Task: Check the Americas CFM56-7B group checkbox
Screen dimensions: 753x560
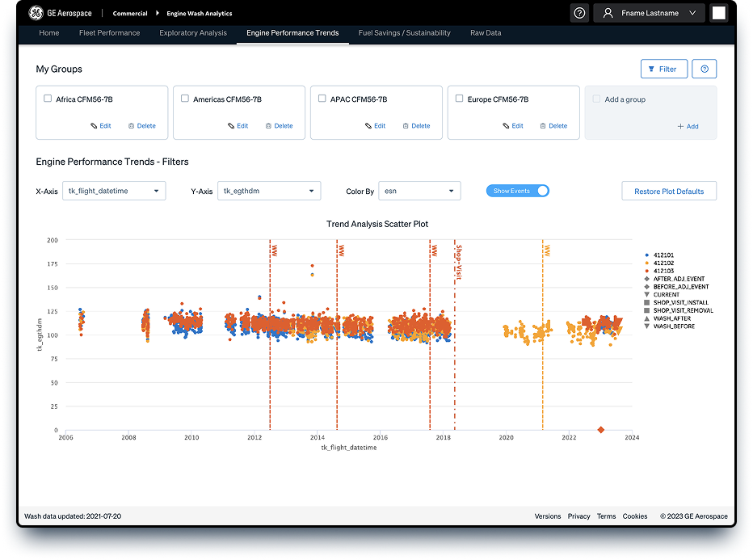Action: [185, 99]
